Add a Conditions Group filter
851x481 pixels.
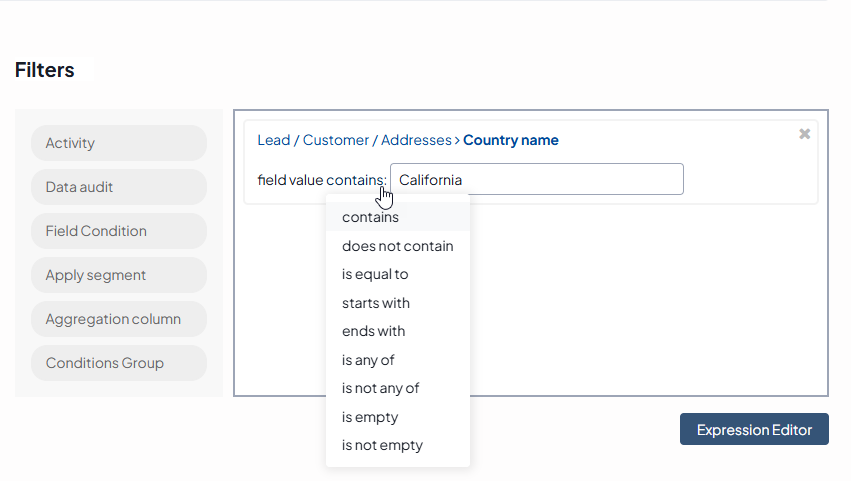pos(119,363)
